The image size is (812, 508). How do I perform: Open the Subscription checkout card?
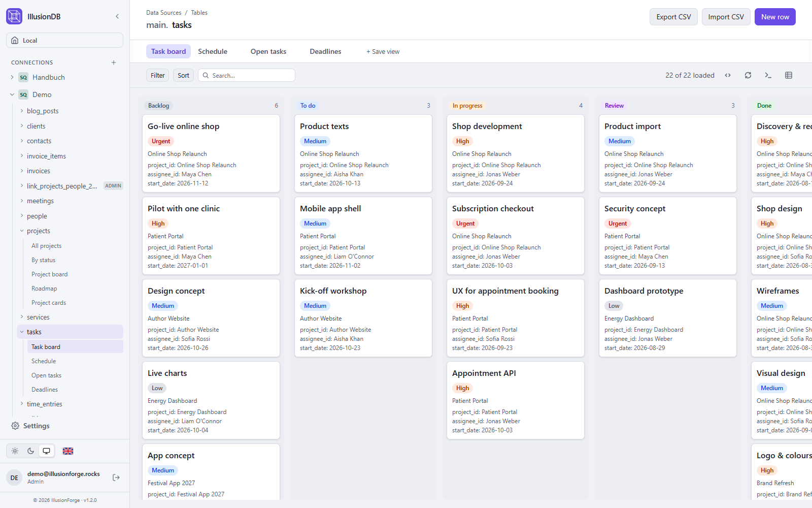(516, 236)
